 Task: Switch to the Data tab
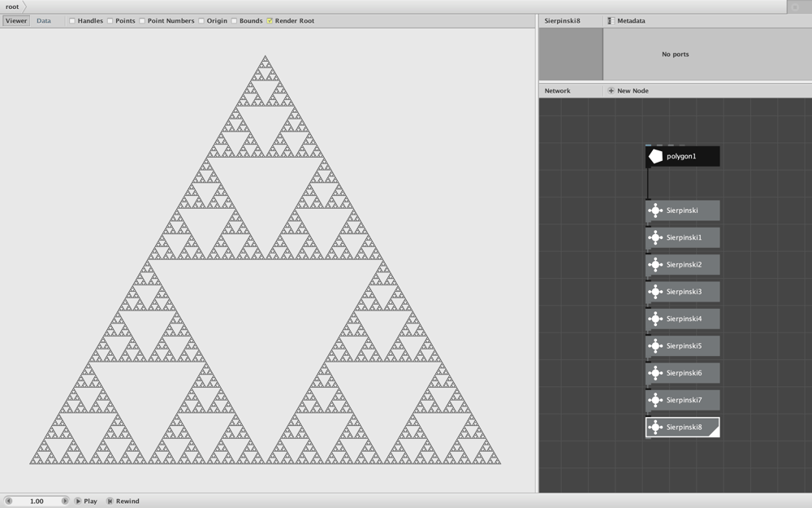pos(44,21)
